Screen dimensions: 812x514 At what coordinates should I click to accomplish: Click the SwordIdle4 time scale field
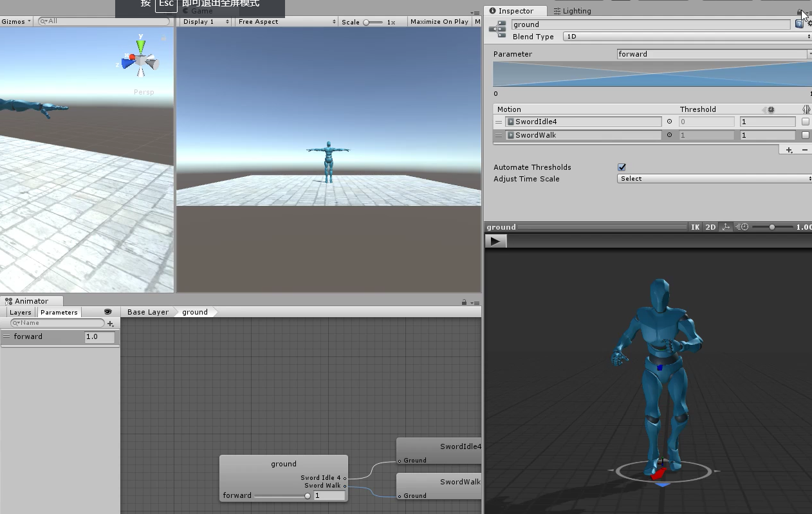coord(767,122)
